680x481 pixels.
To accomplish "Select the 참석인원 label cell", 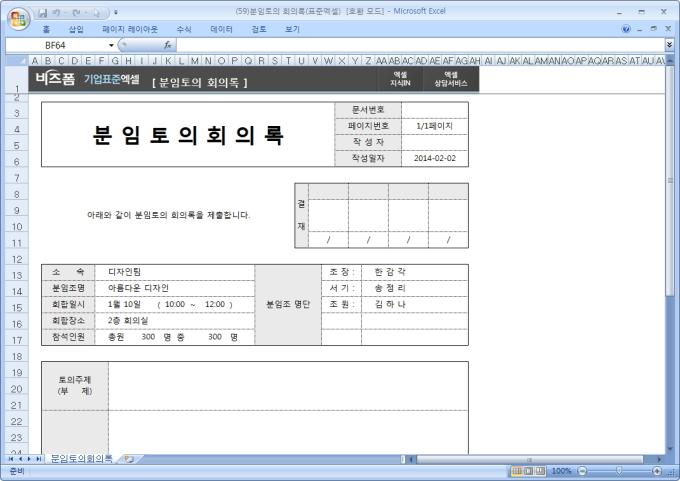I will point(68,337).
